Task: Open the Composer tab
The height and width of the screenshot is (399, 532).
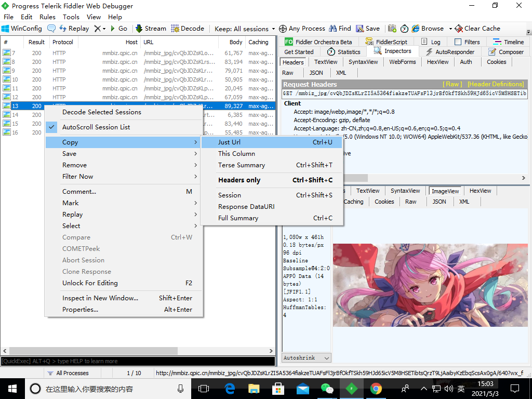Action: (x=506, y=51)
